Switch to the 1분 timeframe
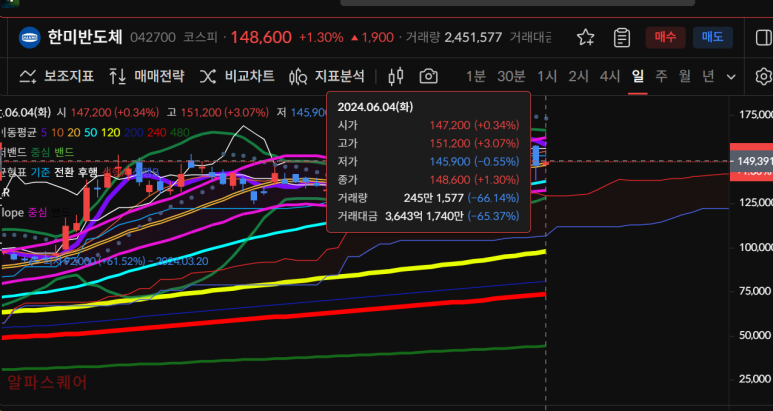 [x=476, y=76]
